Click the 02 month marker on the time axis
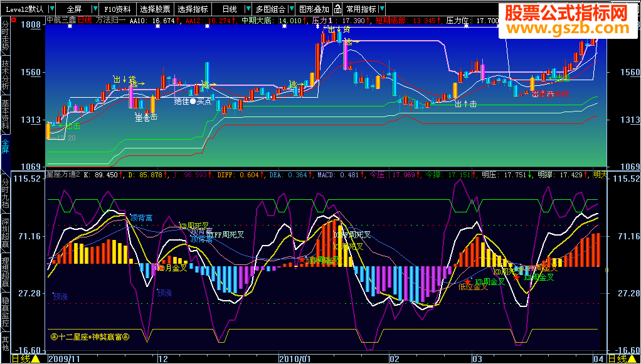Viewport: 641px width, 364px height. click(x=394, y=359)
